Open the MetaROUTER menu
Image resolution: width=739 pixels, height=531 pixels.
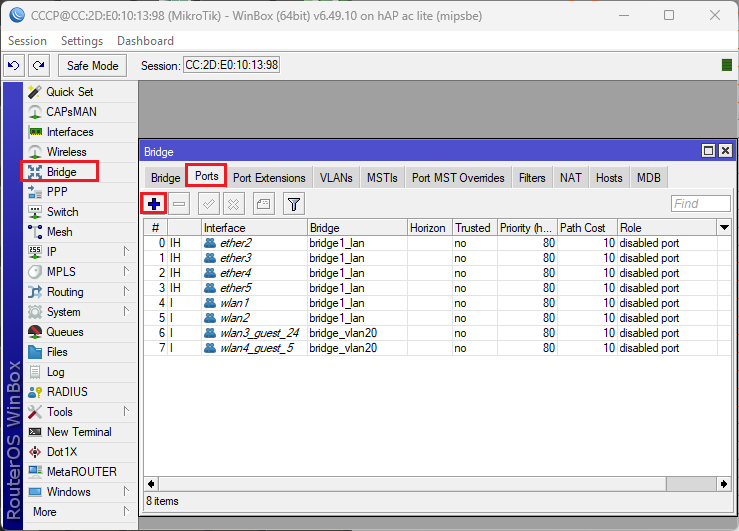(80, 472)
